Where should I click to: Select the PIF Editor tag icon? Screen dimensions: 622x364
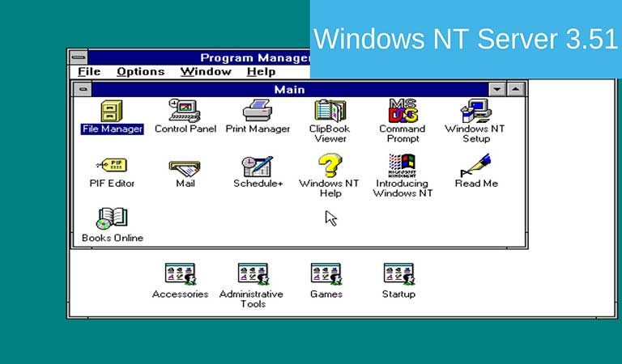112,165
